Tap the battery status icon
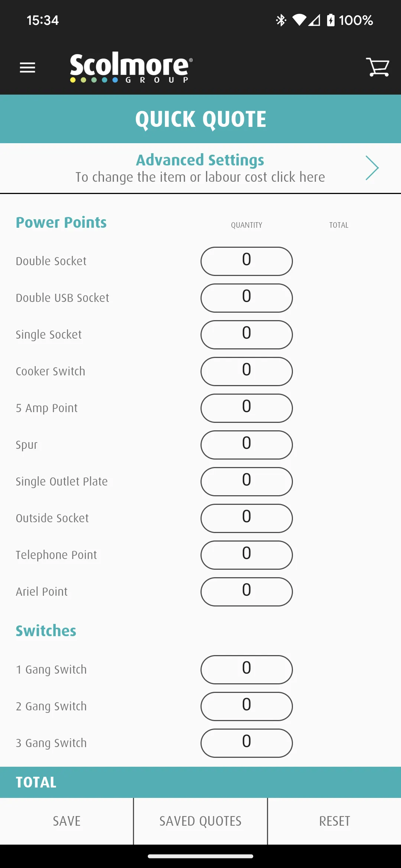The image size is (401, 868). click(x=330, y=20)
